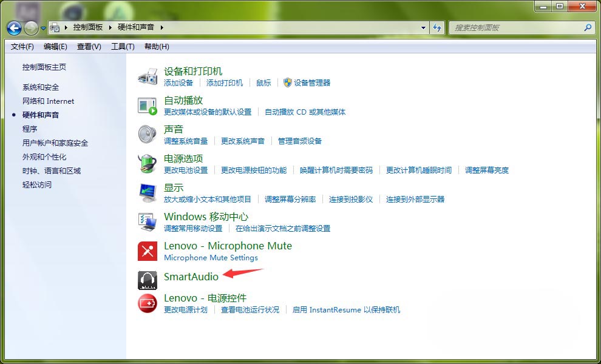Image resolution: width=601 pixels, height=364 pixels.
Task: Click 调整系统音量 link
Action: pos(186,141)
